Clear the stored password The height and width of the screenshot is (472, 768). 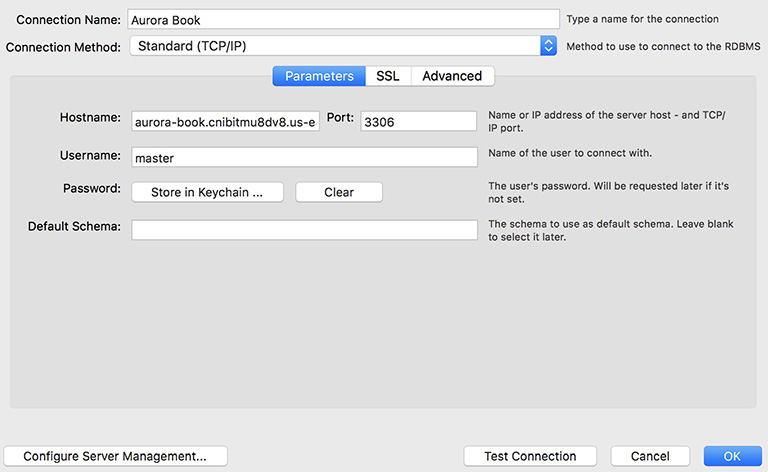(x=339, y=192)
